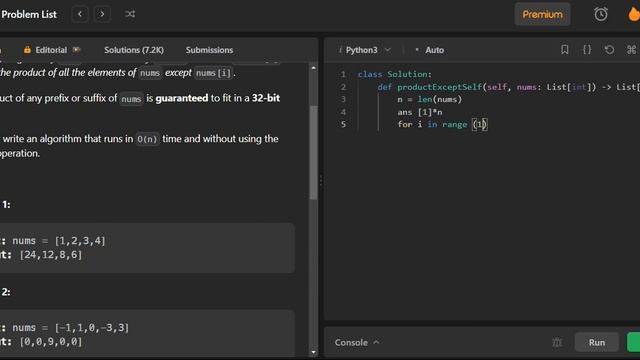The width and height of the screenshot is (640, 360).
Task: Click the bold '32-bit' text
Action: (x=266, y=98)
